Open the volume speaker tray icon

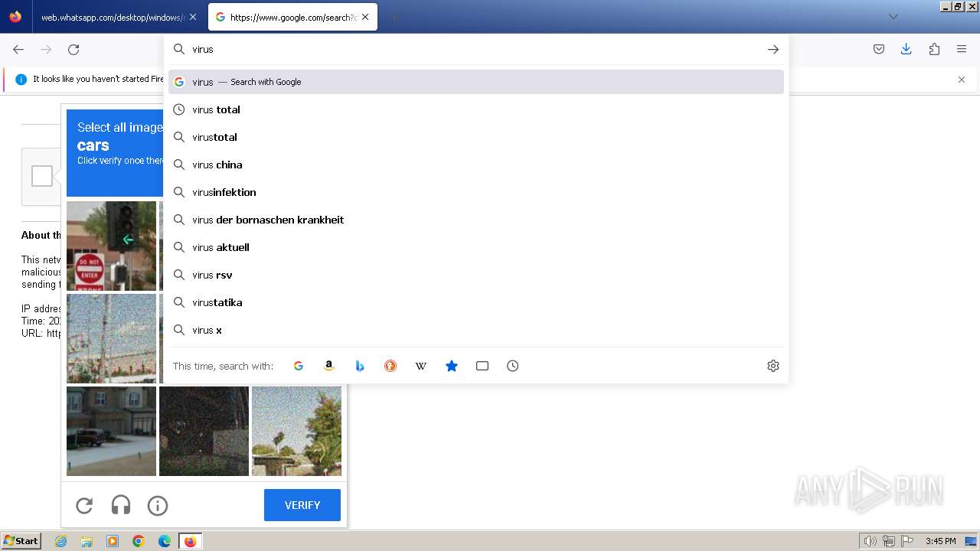coord(871,541)
